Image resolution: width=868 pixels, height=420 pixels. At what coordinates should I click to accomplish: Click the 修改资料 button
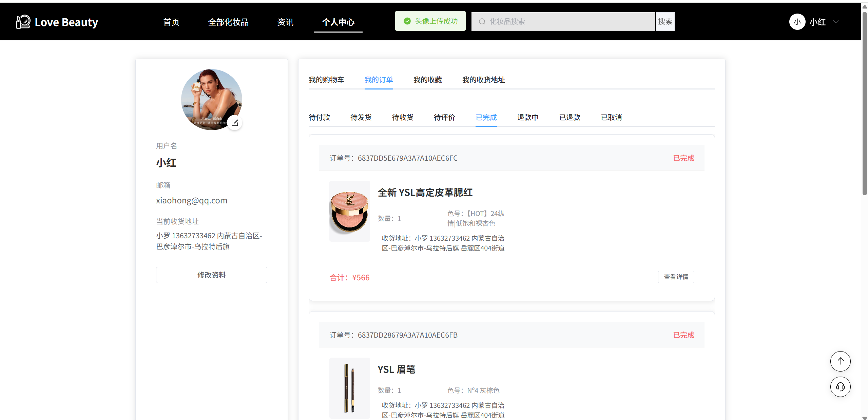[211, 275]
